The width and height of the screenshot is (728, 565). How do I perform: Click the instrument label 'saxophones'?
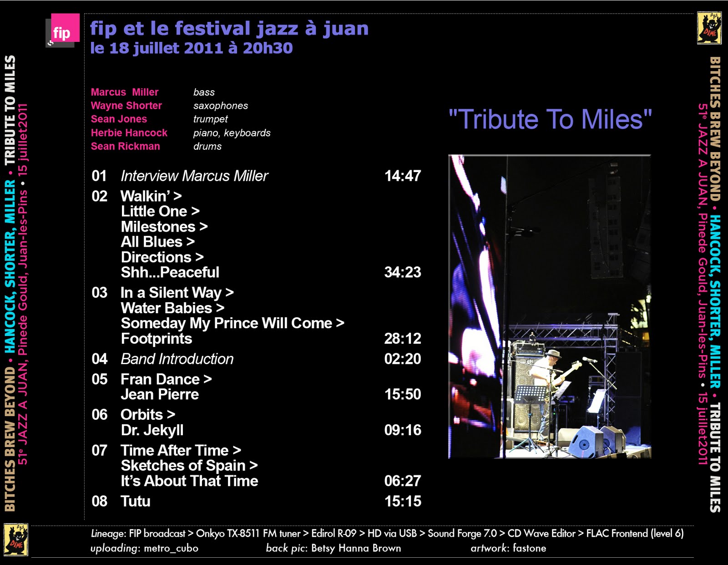[221, 106]
